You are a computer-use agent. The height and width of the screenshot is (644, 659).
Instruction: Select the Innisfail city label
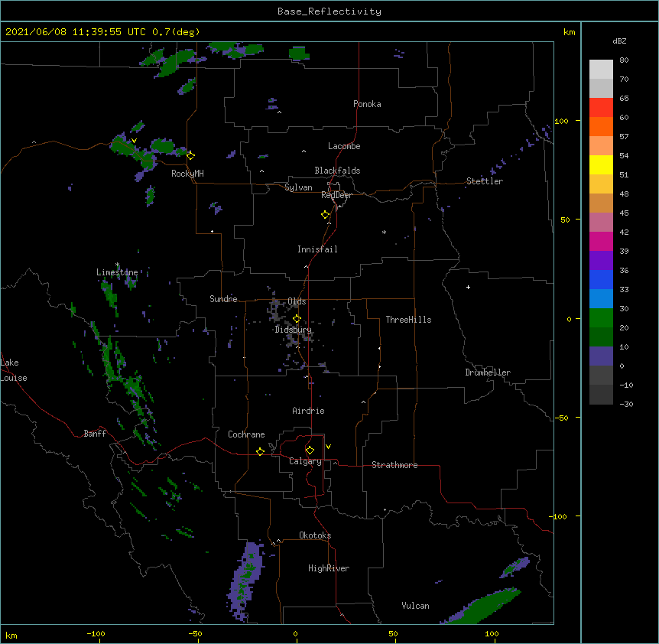(x=317, y=249)
